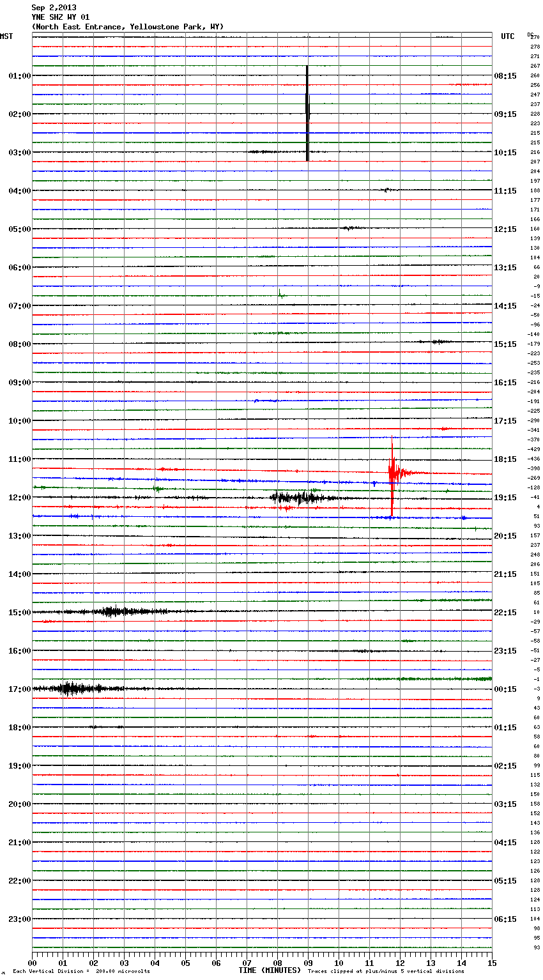Select the 03:00 MST hour label
This screenshot has width=543, height=980.
click(20, 153)
